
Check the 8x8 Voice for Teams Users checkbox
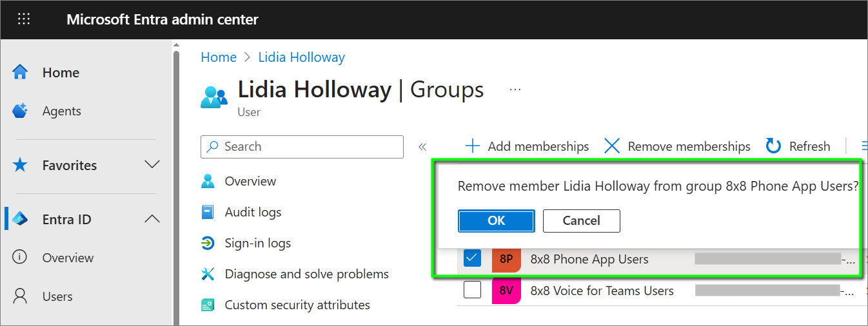[x=472, y=291]
